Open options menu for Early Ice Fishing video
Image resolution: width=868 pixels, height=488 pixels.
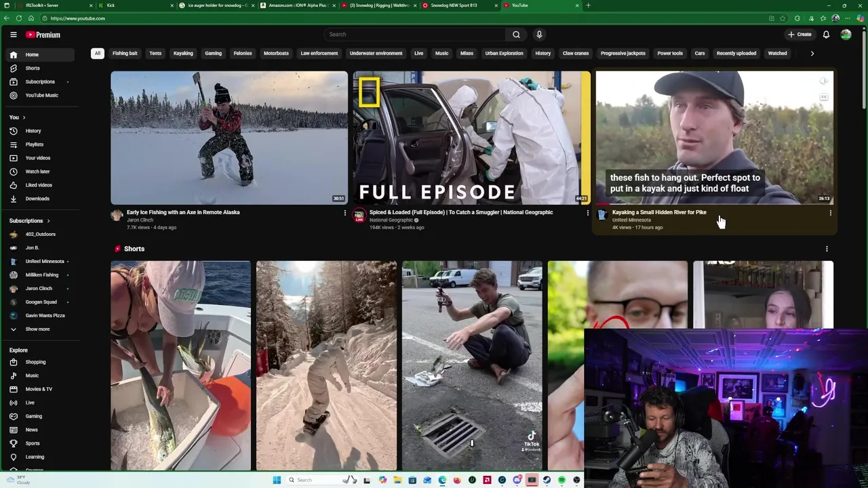[x=344, y=213]
